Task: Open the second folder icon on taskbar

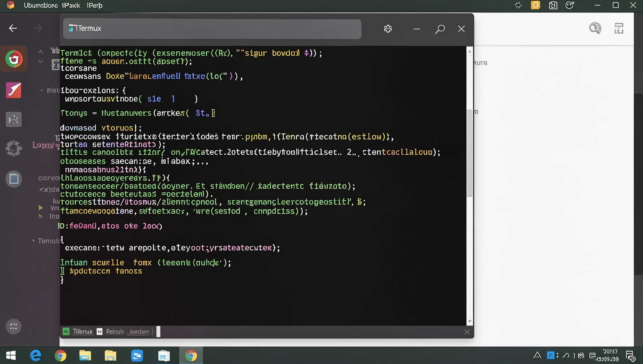Action: [110, 356]
